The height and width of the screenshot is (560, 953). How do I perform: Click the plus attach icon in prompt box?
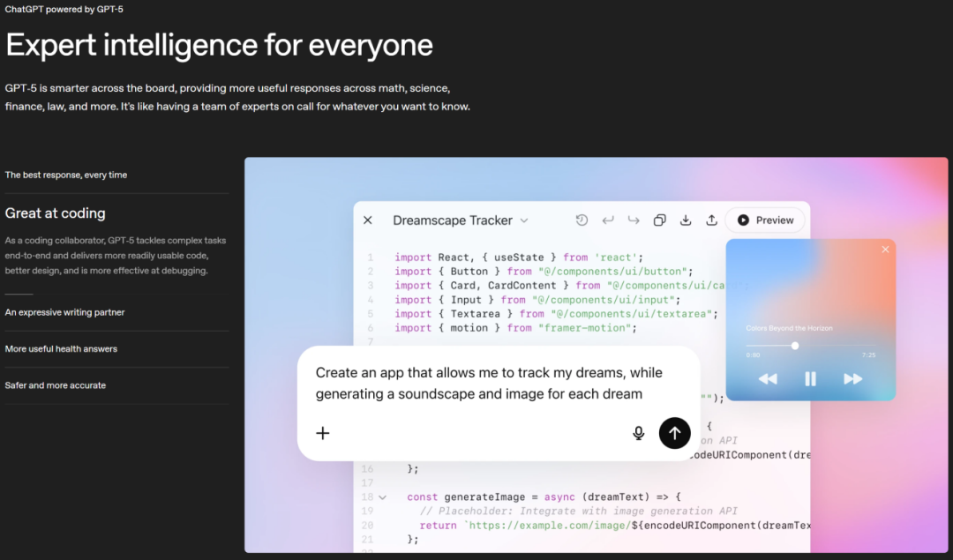(x=323, y=433)
